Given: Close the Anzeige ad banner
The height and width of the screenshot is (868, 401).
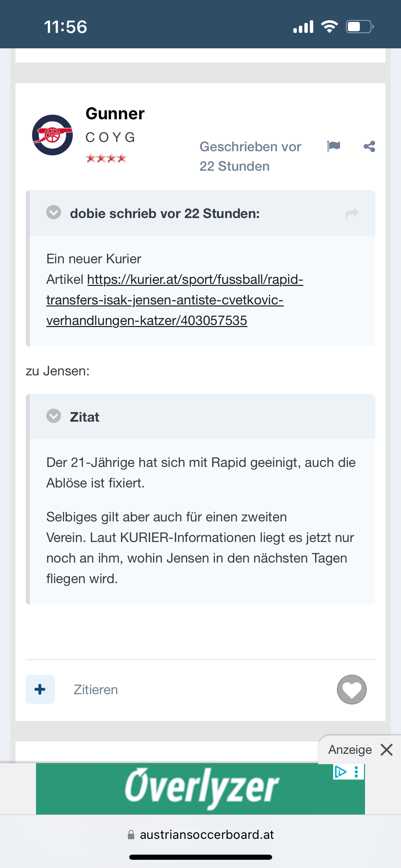Looking at the screenshot, I should click(x=387, y=750).
